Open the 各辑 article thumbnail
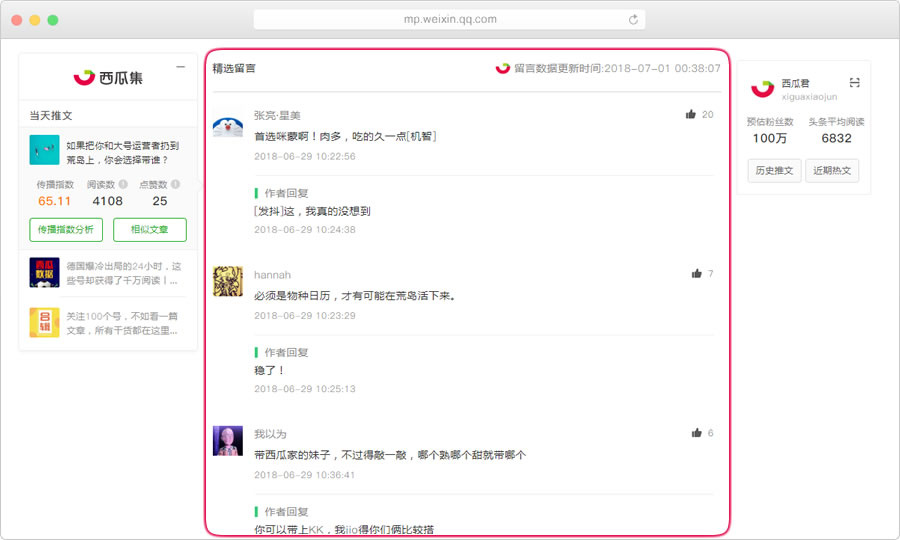 click(x=44, y=323)
